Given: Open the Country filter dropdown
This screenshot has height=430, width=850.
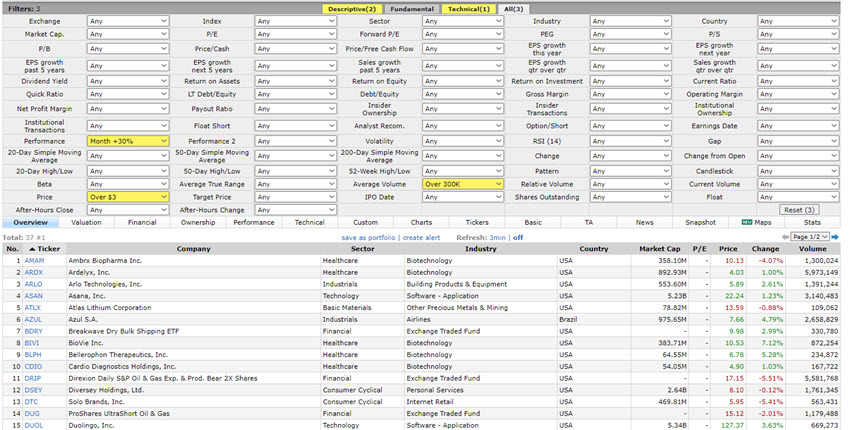Looking at the screenshot, I should click(x=798, y=21).
